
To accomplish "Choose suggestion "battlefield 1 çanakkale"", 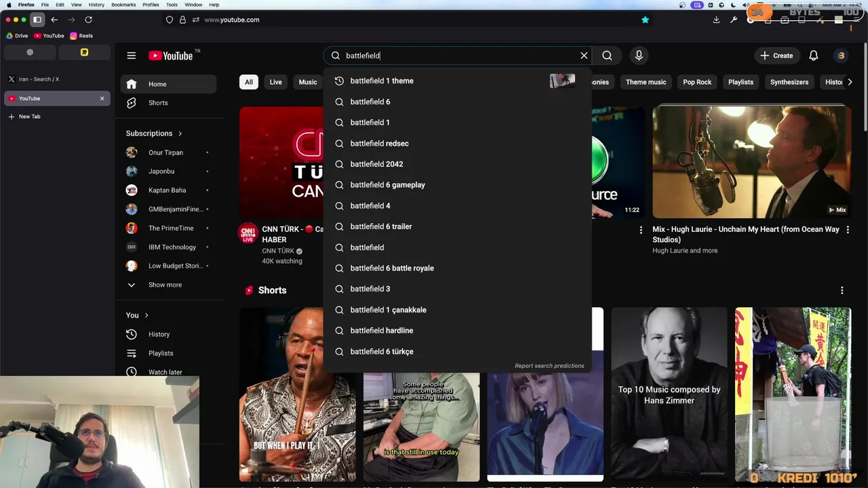I will tap(458, 310).
